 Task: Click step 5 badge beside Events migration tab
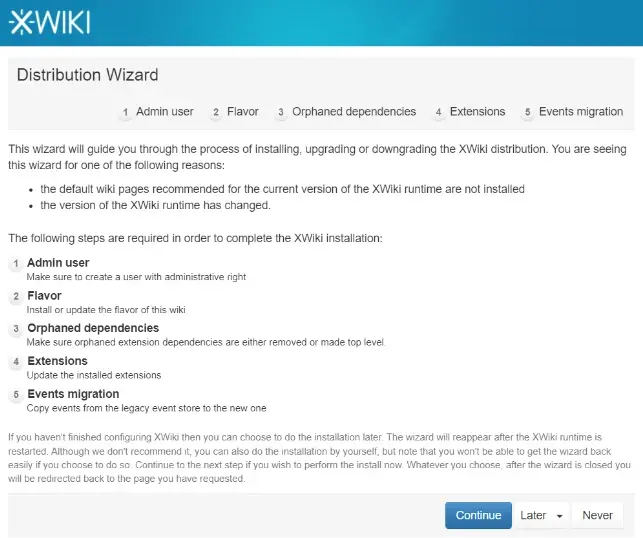coord(528,112)
